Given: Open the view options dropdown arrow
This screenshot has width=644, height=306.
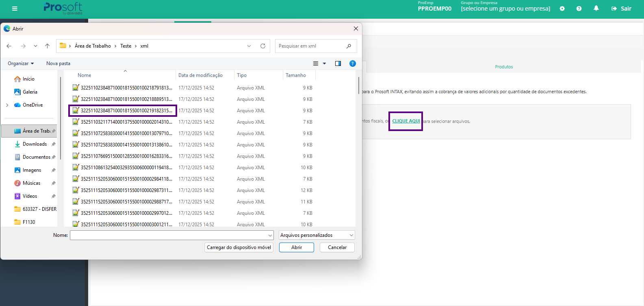Looking at the screenshot, I should click(x=324, y=63).
